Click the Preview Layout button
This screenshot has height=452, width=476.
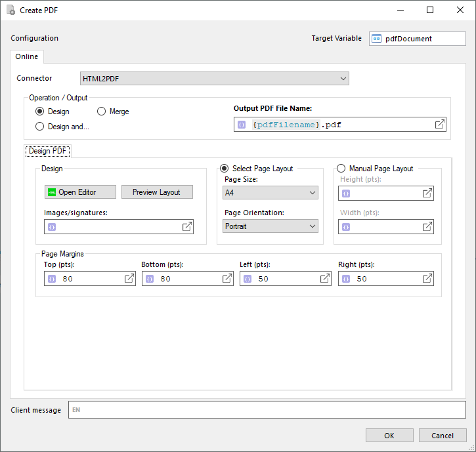click(157, 192)
